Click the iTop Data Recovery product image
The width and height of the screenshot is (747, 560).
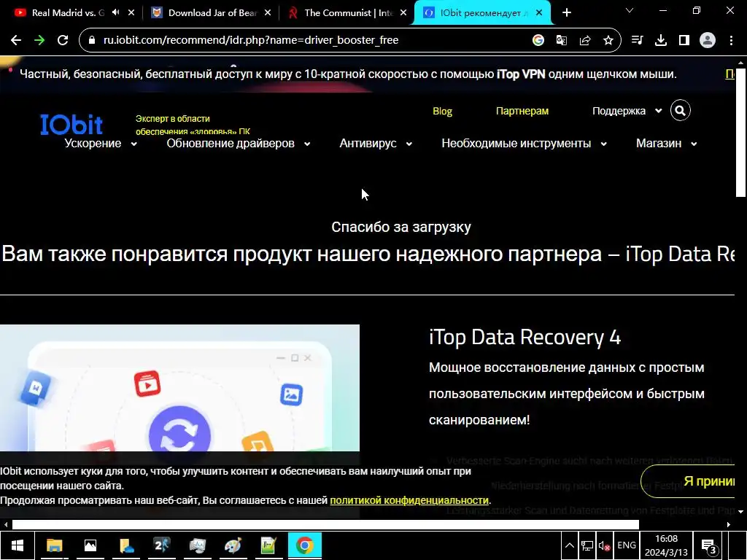tap(179, 388)
